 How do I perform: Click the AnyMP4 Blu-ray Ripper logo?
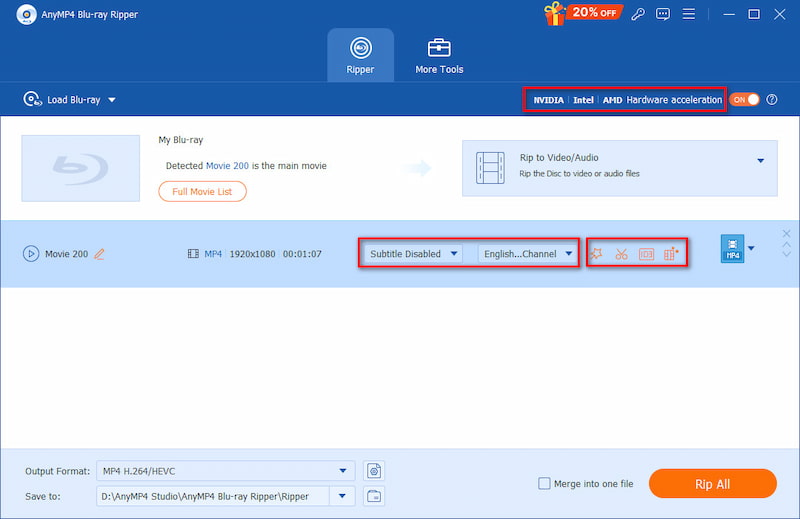pyautogui.click(x=26, y=14)
